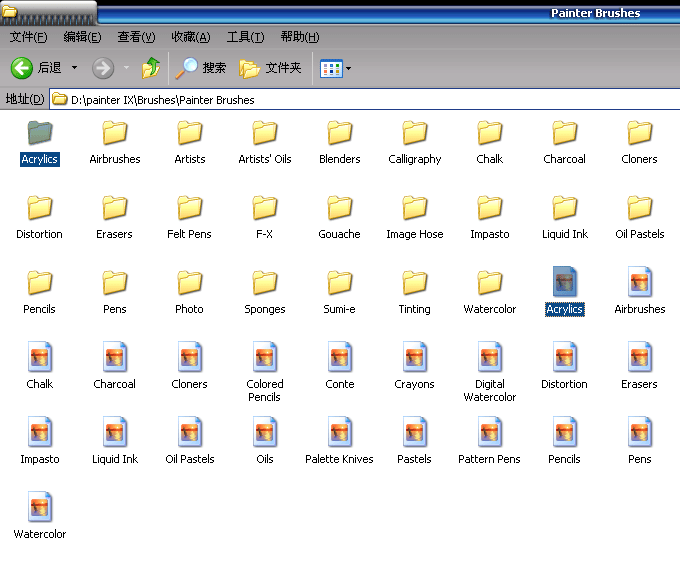Select the Digital Watercolor file
The width and height of the screenshot is (680, 582).
(490, 372)
